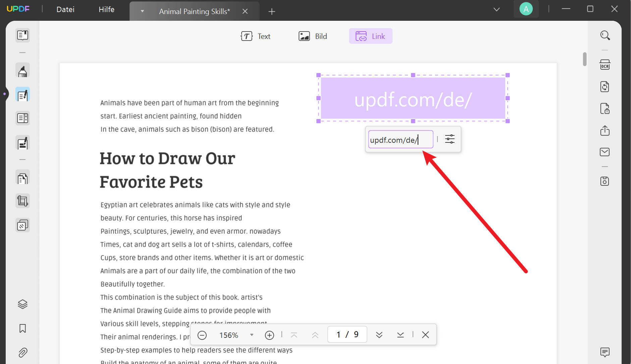
Task: Open the comments bubble at bottom right
Action: (x=605, y=352)
